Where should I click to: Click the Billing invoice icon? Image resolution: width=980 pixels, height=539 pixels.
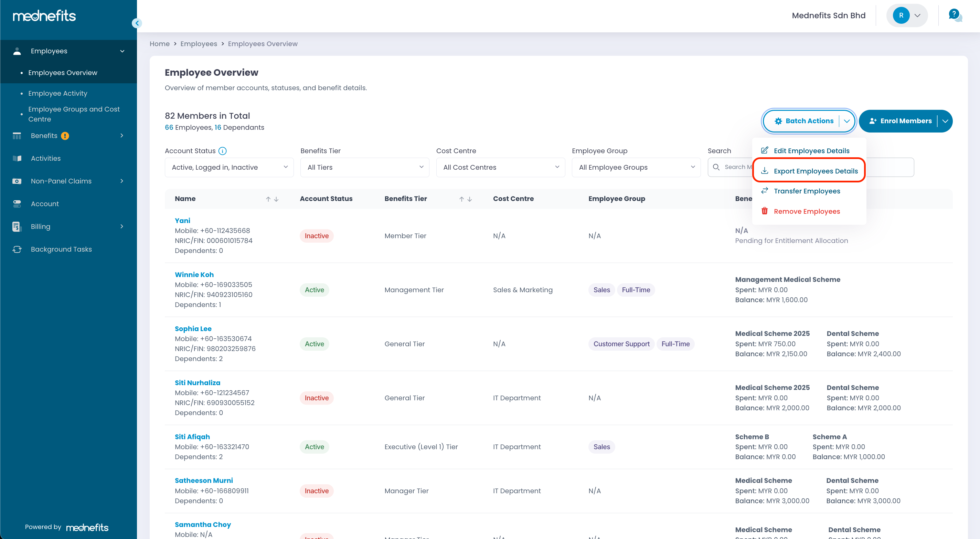[x=17, y=226]
